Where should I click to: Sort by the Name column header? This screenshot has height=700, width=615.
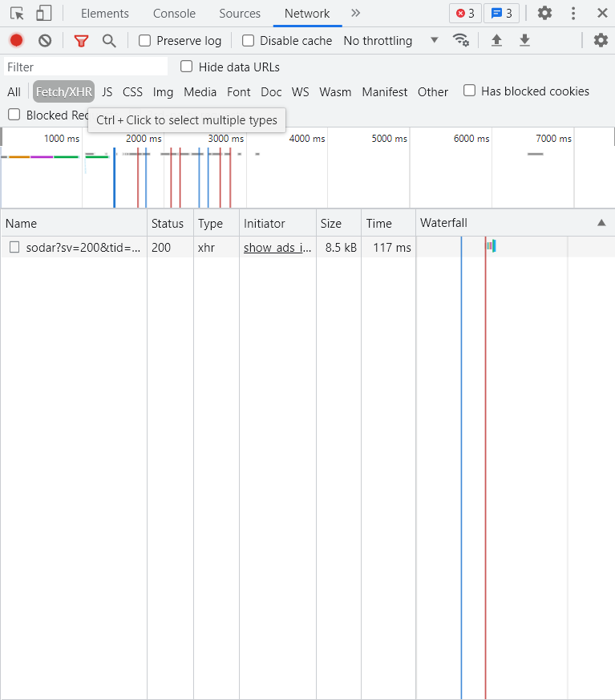point(74,223)
